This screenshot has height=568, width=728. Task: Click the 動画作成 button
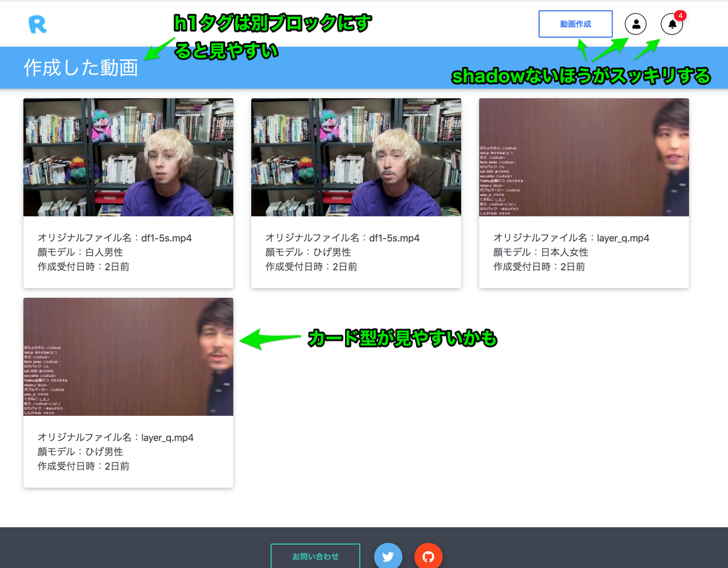tap(575, 24)
